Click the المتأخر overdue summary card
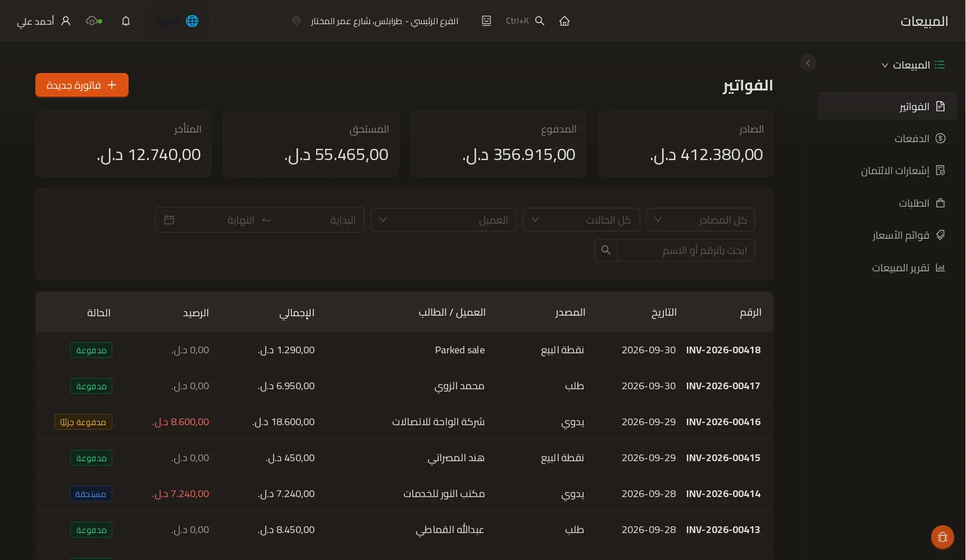Image resolution: width=966 pixels, height=560 pixels. (123, 144)
